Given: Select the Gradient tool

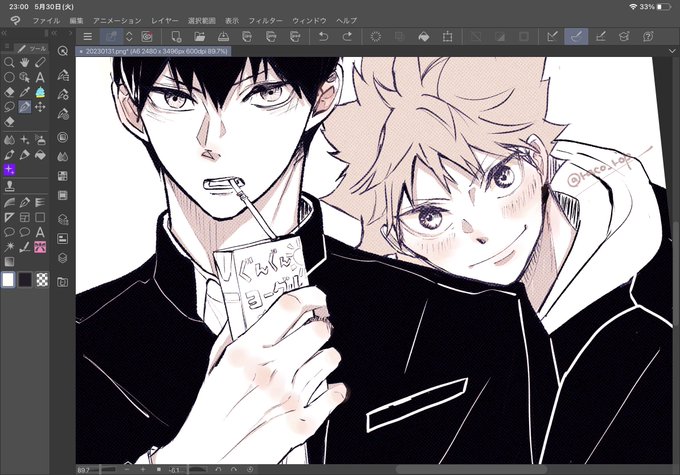Looking at the screenshot, I should click(9, 262).
